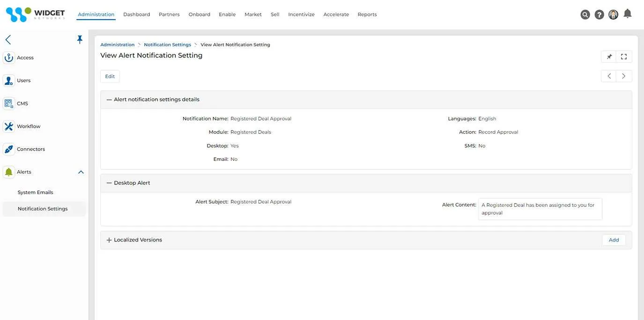644x320 pixels.
Task: Open the Incentivize menu
Action: tap(301, 15)
